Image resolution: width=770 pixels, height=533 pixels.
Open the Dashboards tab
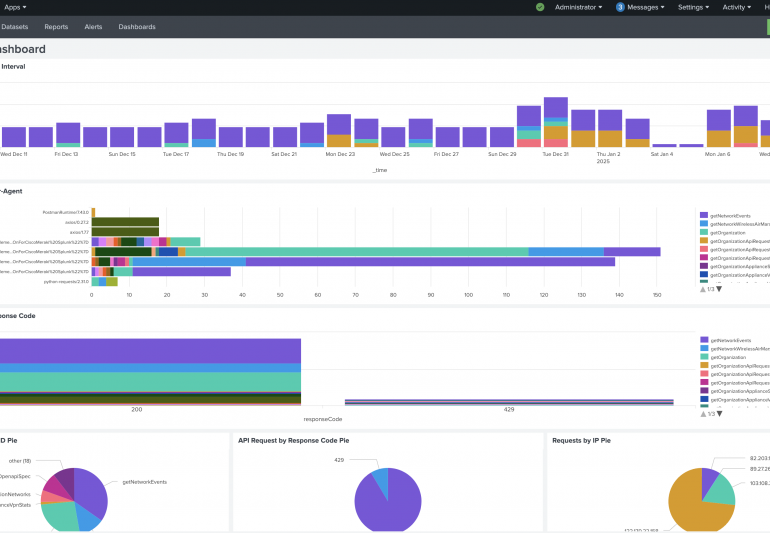click(x=137, y=27)
